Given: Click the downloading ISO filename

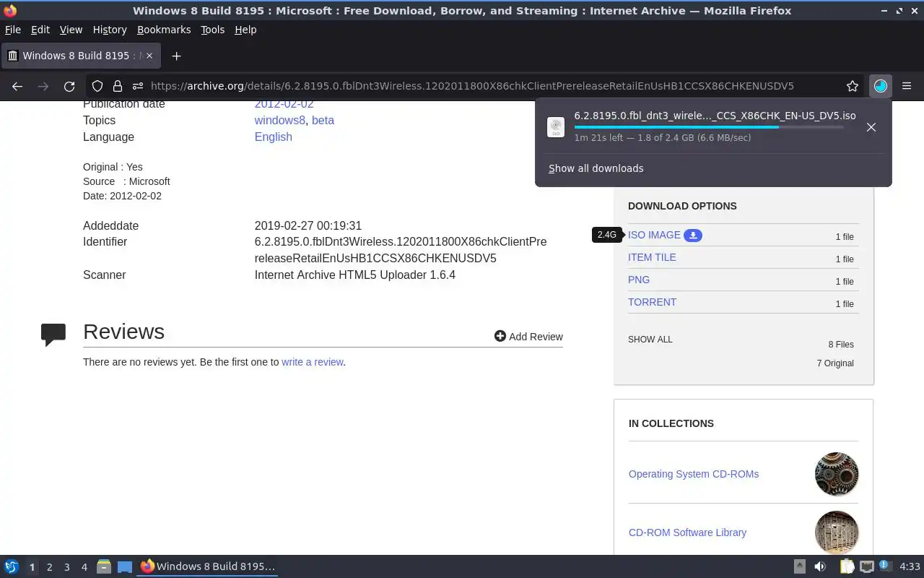Looking at the screenshot, I should pyautogui.click(x=715, y=116).
